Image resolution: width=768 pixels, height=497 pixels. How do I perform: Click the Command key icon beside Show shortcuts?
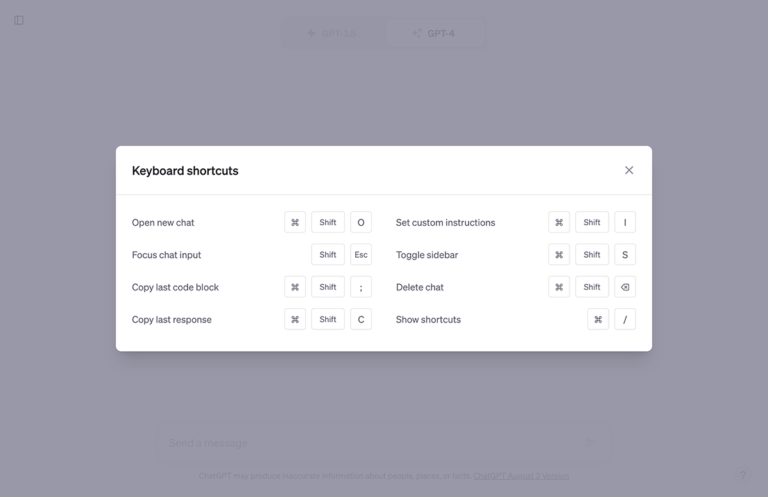coord(598,320)
